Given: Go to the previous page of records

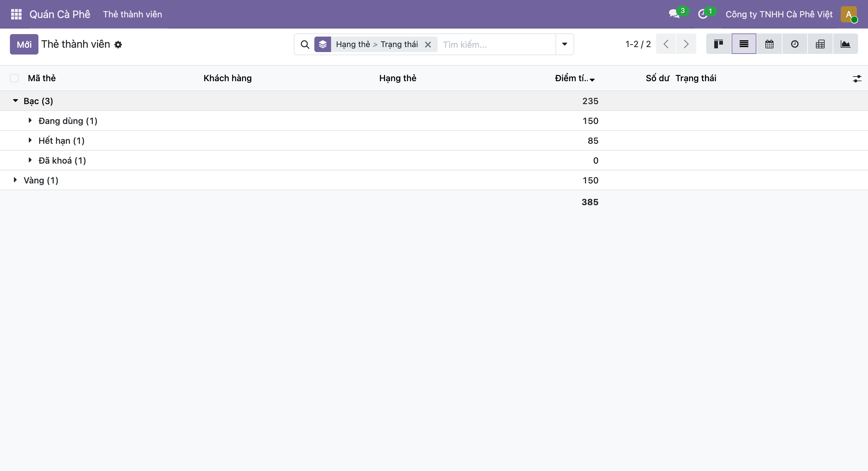Looking at the screenshot, I should 666,44.
